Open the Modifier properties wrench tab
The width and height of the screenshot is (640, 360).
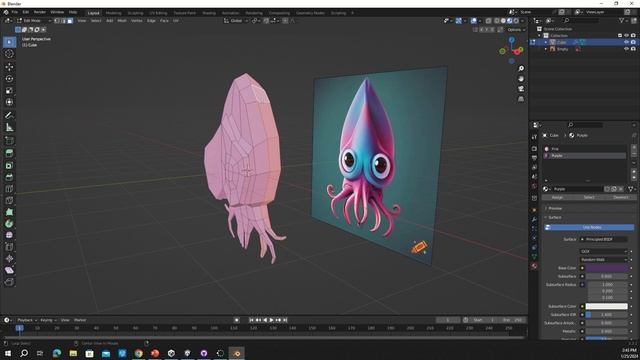click(534, 219)
